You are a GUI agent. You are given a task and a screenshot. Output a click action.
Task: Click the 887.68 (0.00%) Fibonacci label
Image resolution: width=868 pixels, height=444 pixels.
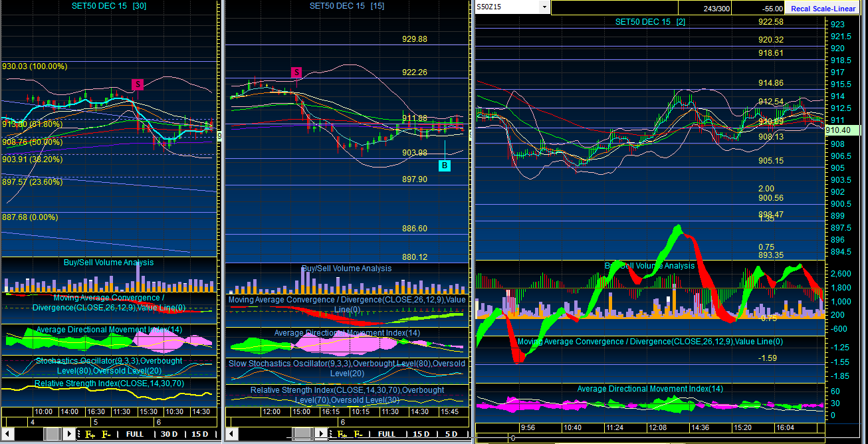30,217
